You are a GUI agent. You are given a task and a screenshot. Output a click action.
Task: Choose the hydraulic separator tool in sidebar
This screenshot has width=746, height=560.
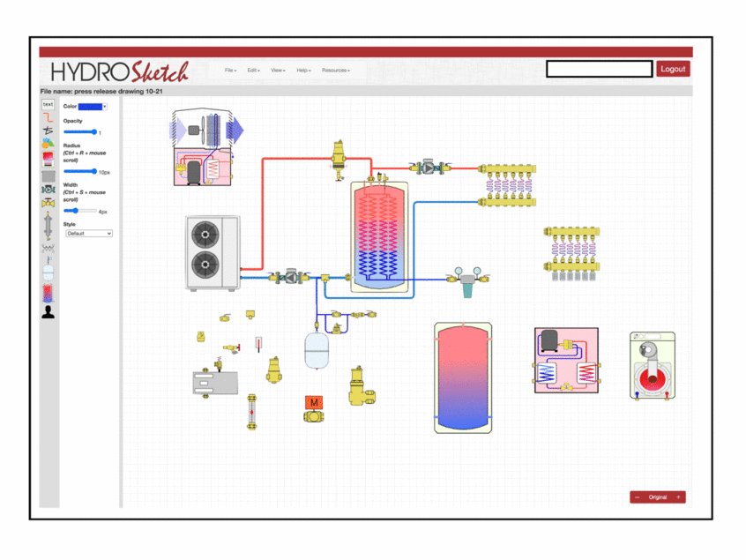pos(48,227)
